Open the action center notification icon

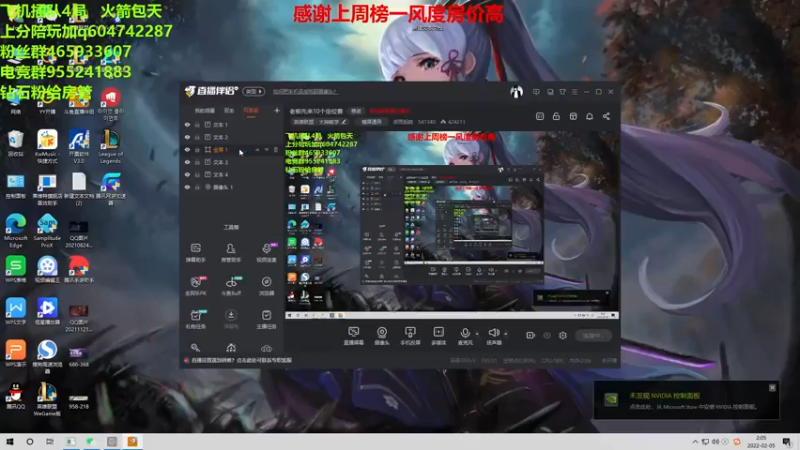(787, 442)
